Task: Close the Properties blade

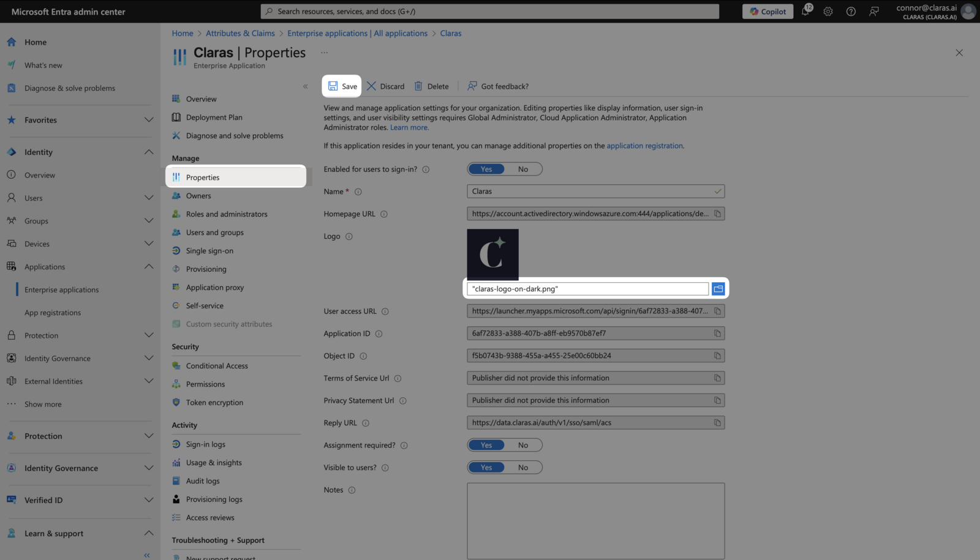Action: coord(959,53)
